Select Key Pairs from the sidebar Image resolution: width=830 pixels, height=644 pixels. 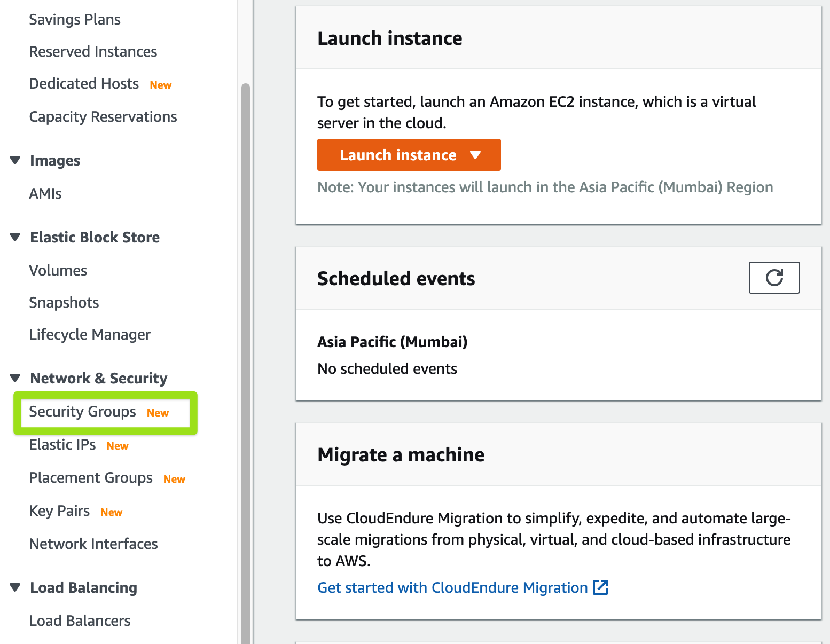tap(59, 511)
